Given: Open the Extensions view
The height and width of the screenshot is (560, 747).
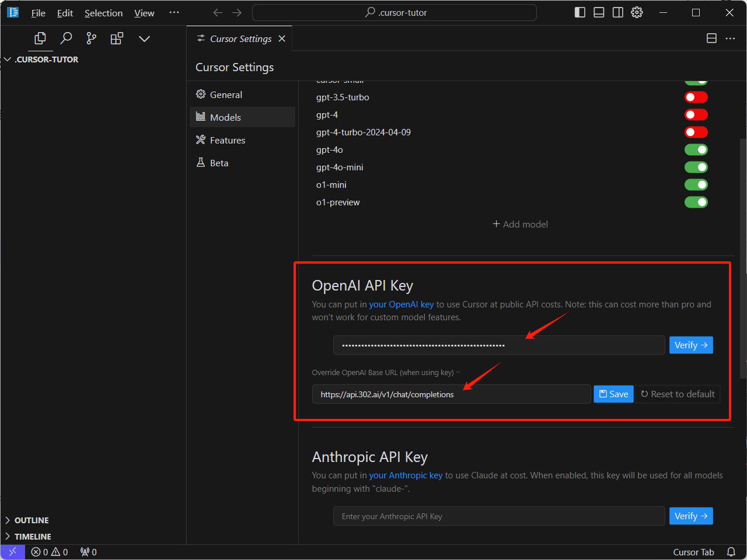Looking at the screenshot, I should 117,38.
